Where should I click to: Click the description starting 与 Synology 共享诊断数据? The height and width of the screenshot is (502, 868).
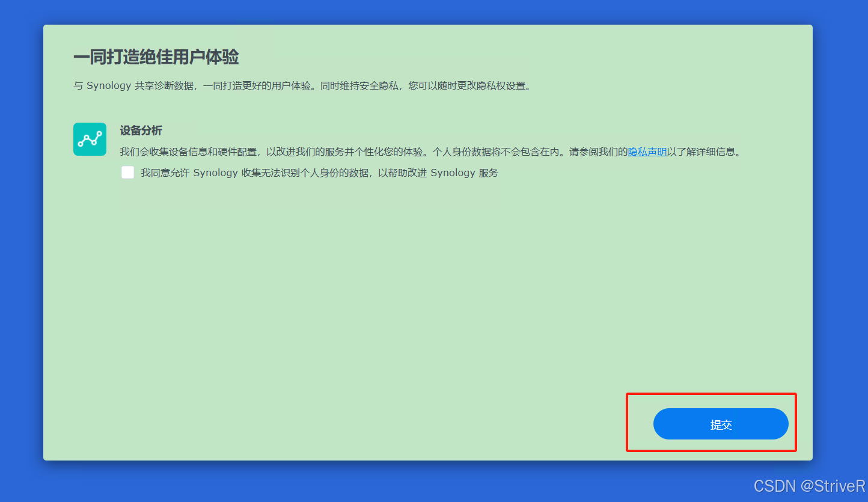coord(303,85)
